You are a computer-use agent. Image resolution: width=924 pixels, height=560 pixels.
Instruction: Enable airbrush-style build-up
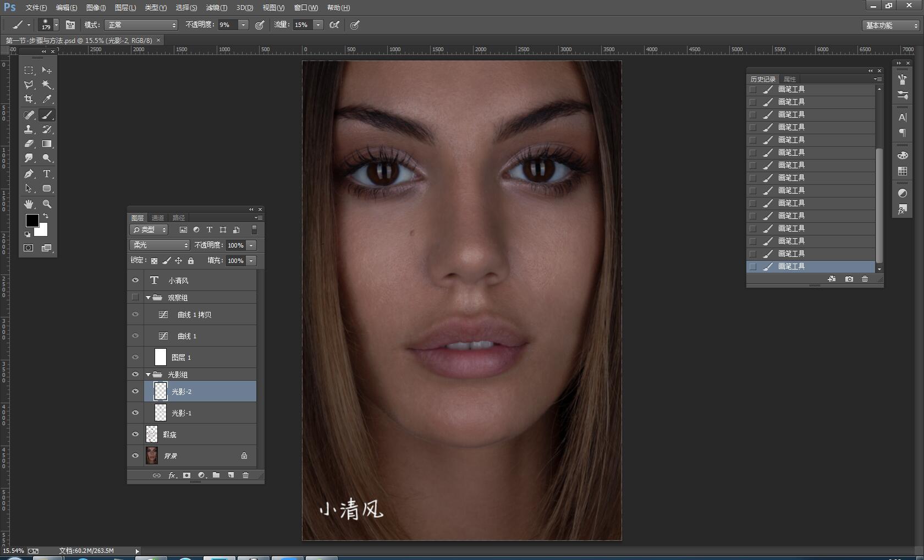[334, 25]
